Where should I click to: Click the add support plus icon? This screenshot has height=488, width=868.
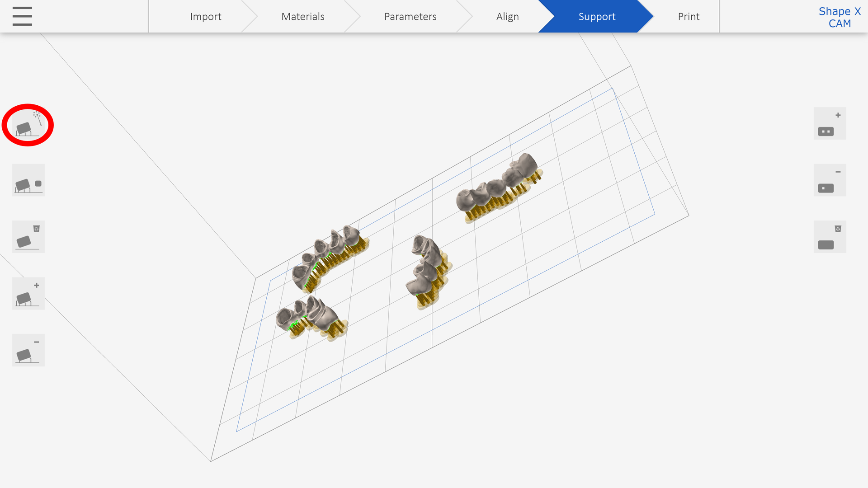pyautogui.click(x=28, y=294)
